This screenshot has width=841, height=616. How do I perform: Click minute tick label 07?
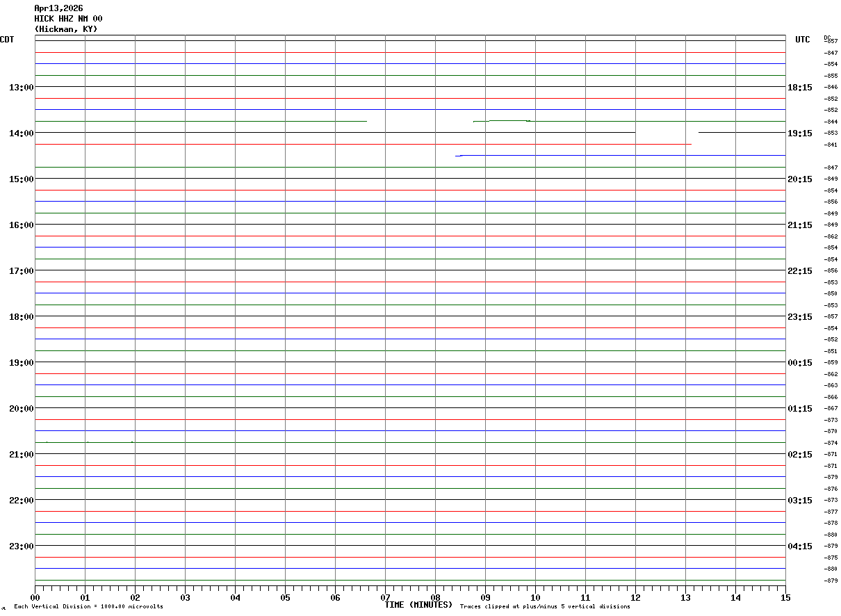click(x=385, y=597)
